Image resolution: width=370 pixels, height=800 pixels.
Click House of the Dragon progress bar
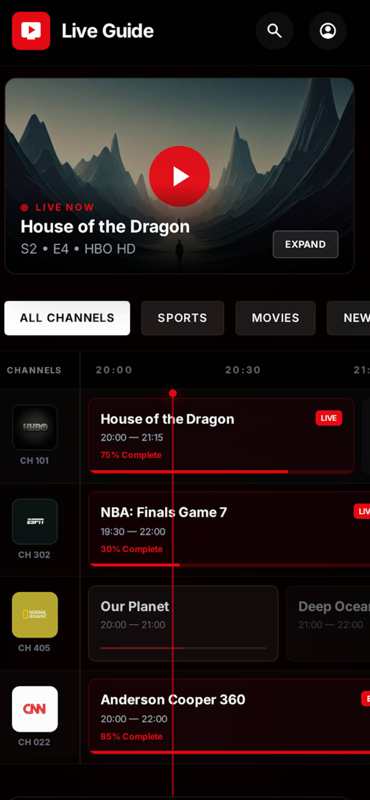(221, 472)
